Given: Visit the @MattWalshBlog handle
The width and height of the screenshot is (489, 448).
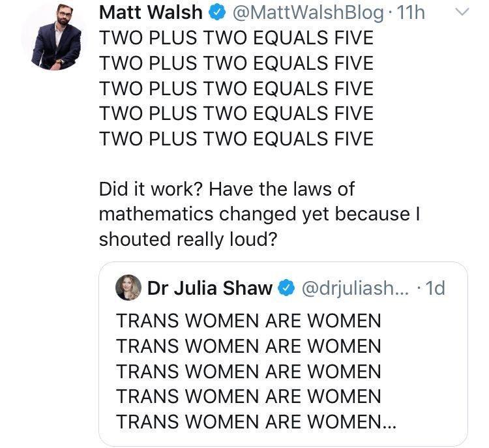Looking at the screenshot, I should point(304,12).
